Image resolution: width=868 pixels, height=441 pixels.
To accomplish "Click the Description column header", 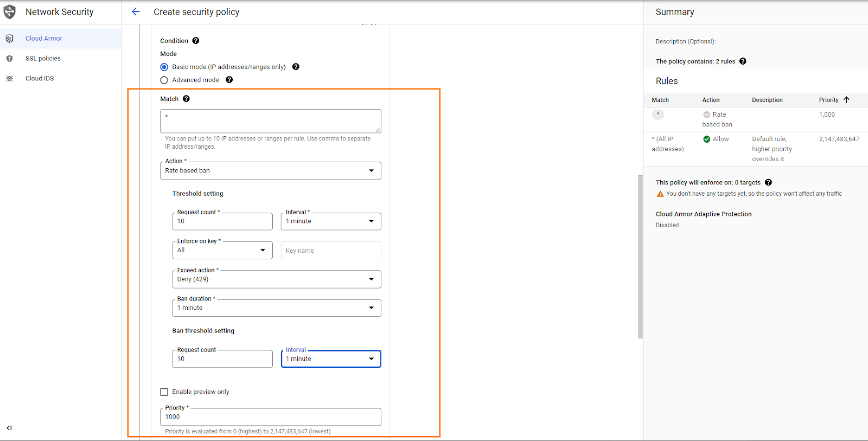I will click(x=767, y=100).
